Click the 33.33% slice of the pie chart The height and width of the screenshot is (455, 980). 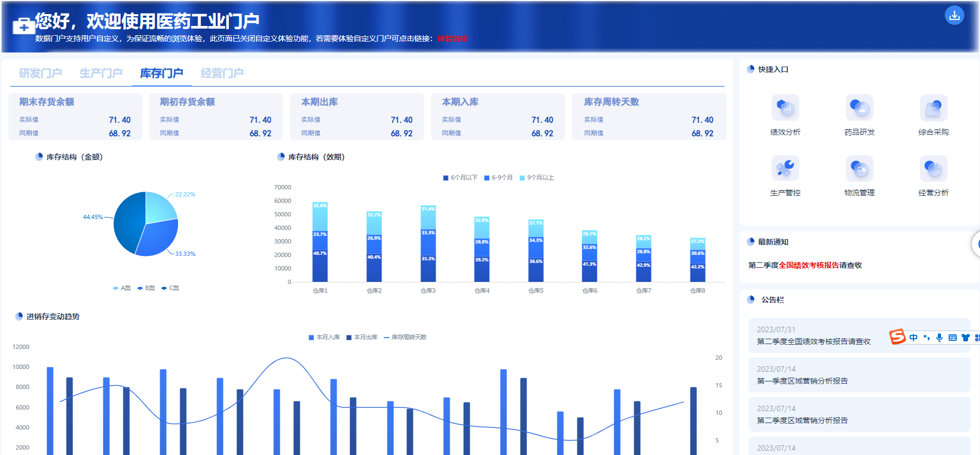[x=159, y=238]
